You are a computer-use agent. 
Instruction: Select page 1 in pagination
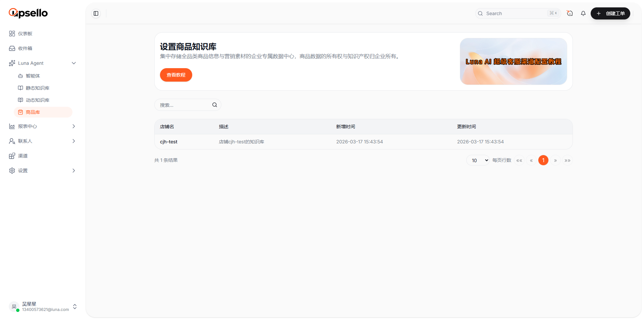click(543, 160)
